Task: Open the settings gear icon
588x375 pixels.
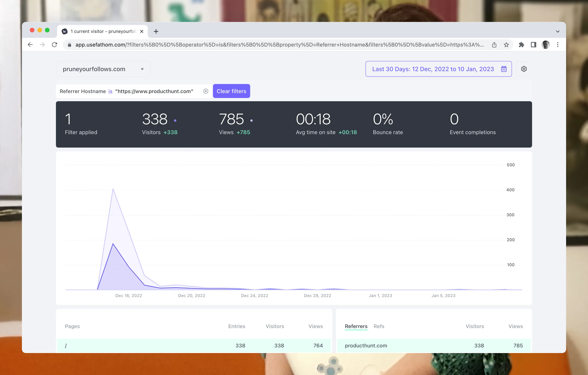Action: click(x=524, y=69)
